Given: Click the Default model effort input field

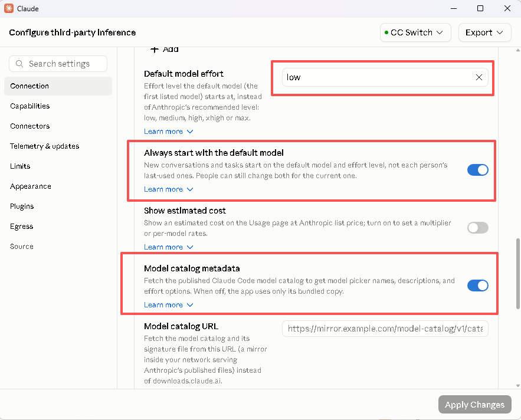Looking at the screenshot, I should point(385,77).
